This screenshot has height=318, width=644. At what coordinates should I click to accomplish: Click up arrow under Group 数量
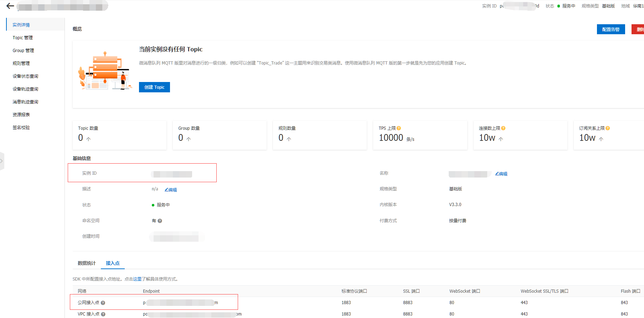tap(189, 139)
